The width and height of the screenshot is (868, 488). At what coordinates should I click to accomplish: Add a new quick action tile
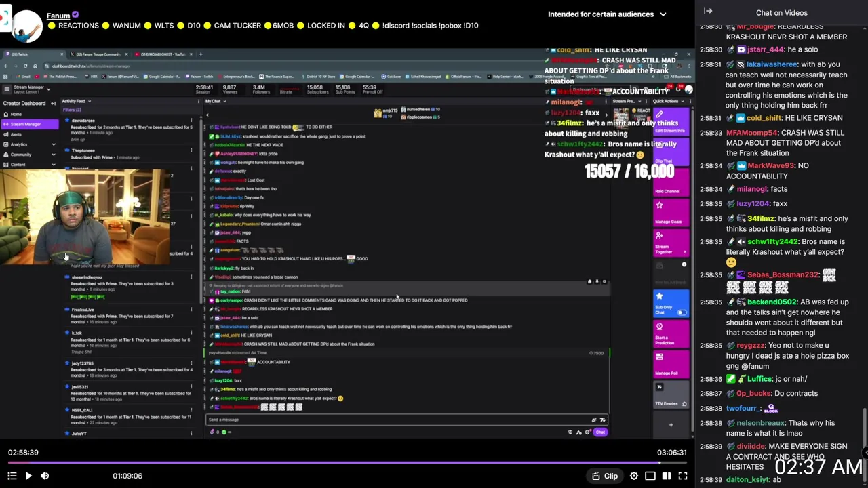[x=671, y=425]
